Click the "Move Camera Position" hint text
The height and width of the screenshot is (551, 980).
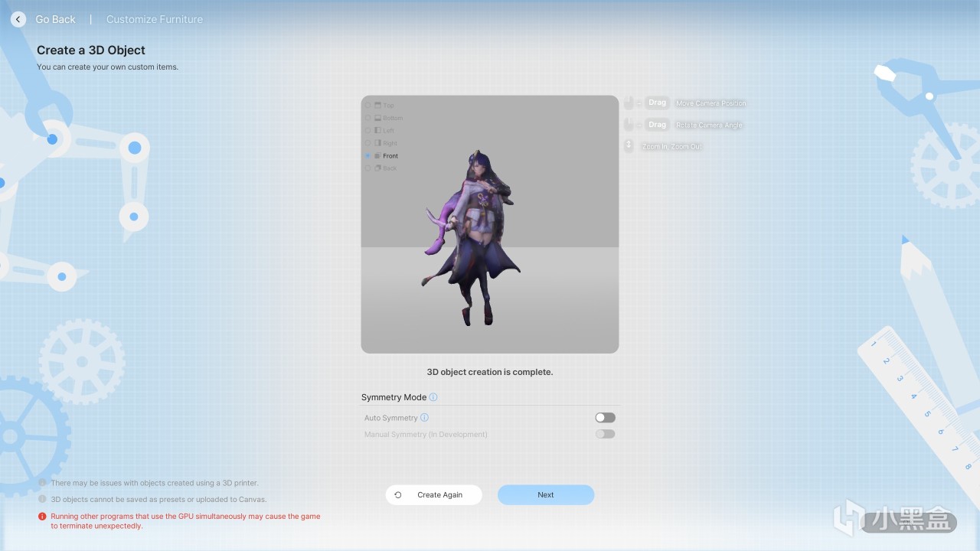[711, 103]
